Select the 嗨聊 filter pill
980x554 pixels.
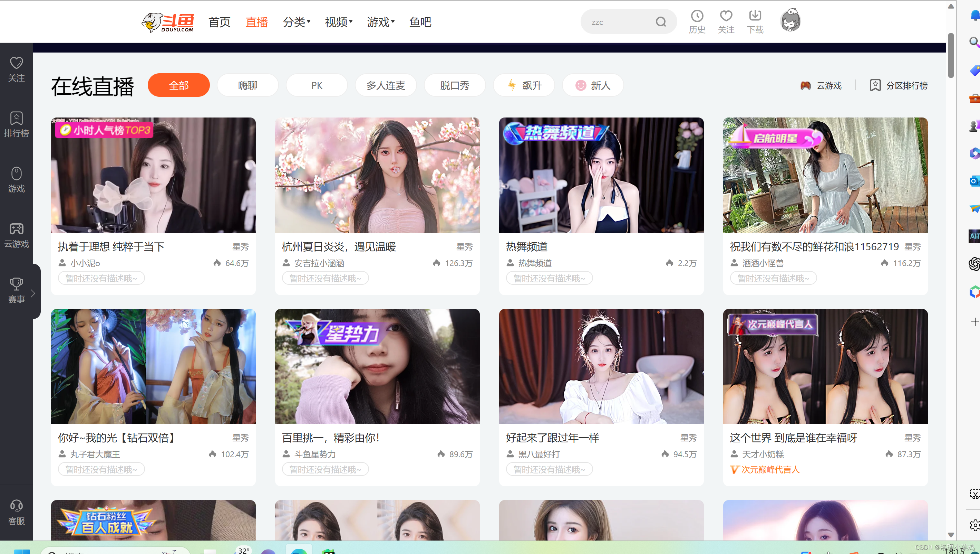248,85
